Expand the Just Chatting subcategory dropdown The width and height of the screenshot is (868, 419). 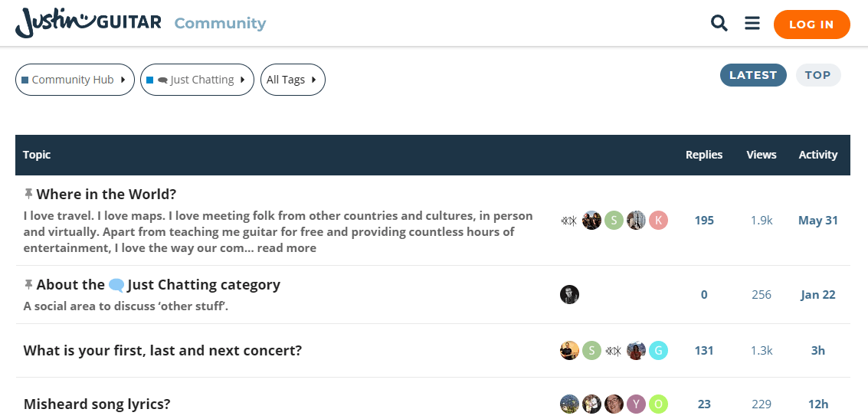click(197, 80)
